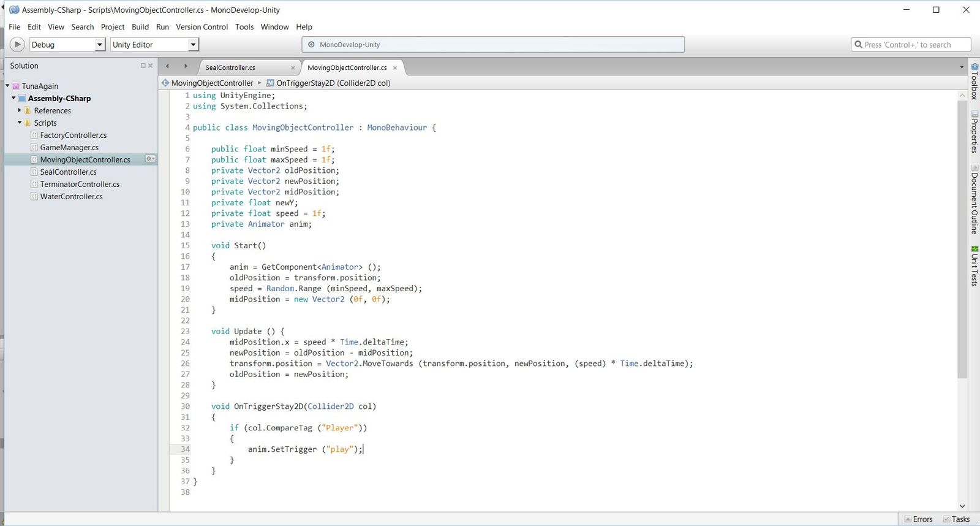
Task: Click the editor scrollbar down arrow
Action: 962,506
